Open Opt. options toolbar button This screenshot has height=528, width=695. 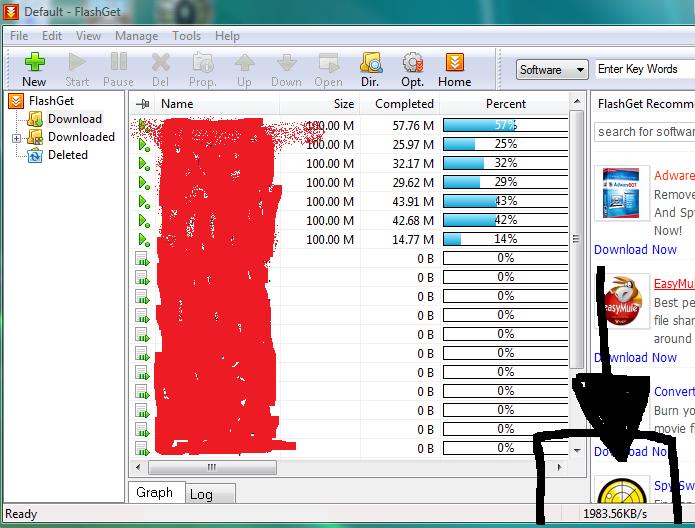pos(413,69)
